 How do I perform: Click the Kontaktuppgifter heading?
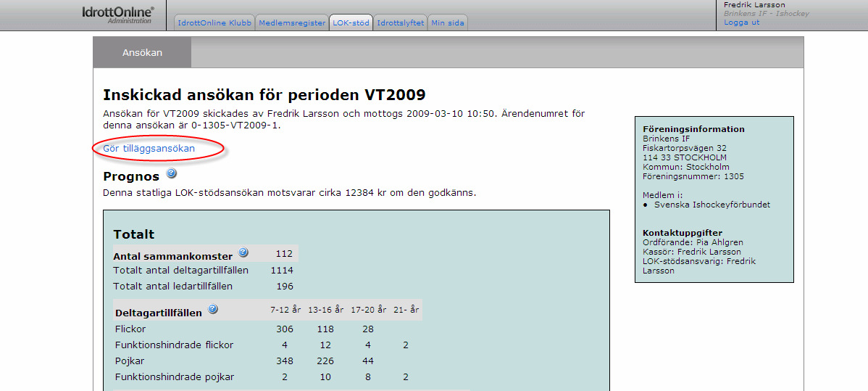(x=683, y=233)
